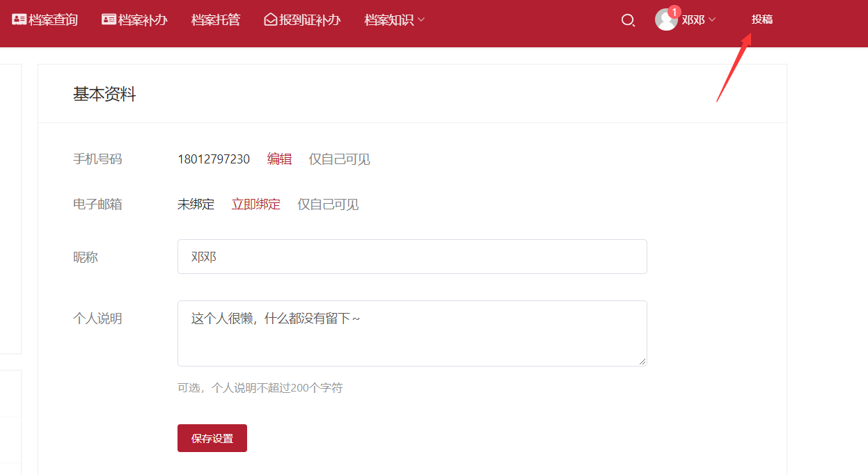This screenshot has width=868, height=475.
Task: Open search via the magnifier icon
Action: point(628,20)
